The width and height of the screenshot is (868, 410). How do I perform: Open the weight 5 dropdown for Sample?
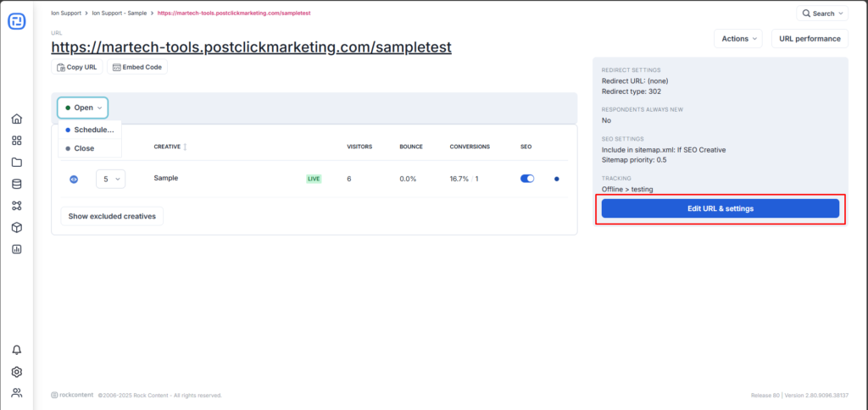tap(111, 180)
